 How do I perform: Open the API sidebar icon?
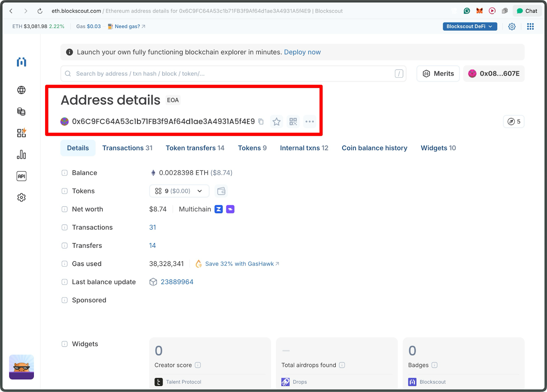pyautogui.click(x=21, y=176)
